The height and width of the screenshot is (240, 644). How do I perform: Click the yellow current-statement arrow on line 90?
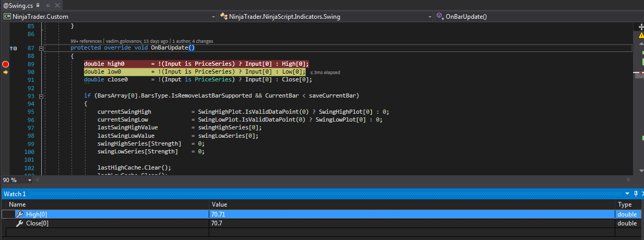(x=6, y=72)
